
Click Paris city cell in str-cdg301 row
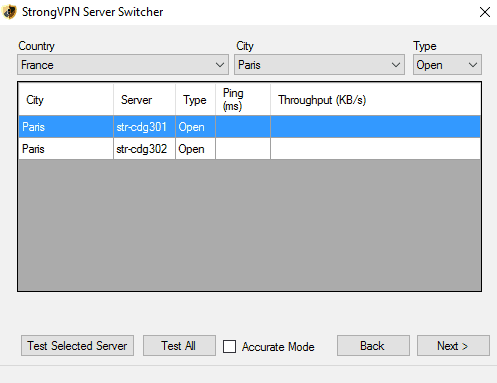click(x=66, y=127)
